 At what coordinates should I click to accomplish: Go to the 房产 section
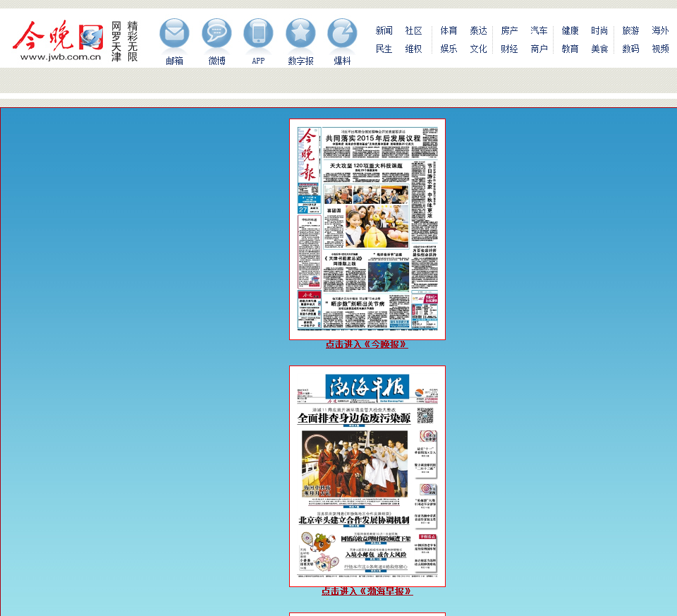[509, 30]
